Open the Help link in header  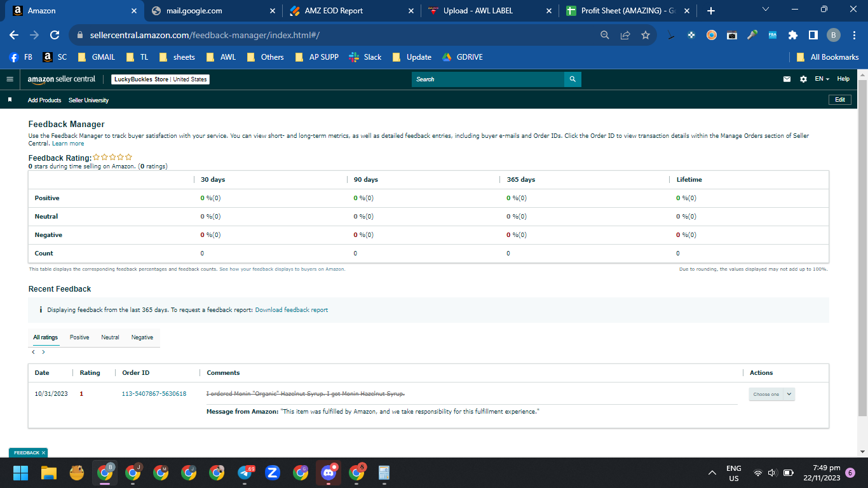[x=843, y=79]
